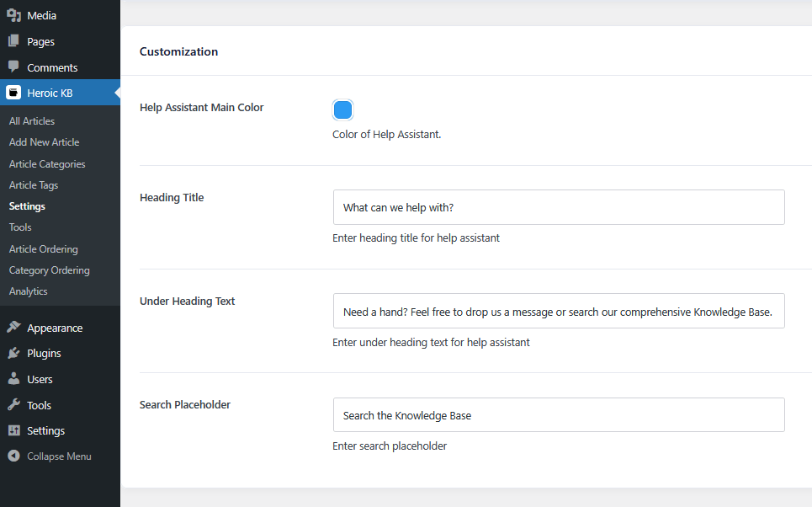Open main Tools menu below Users

pos(60,405)
